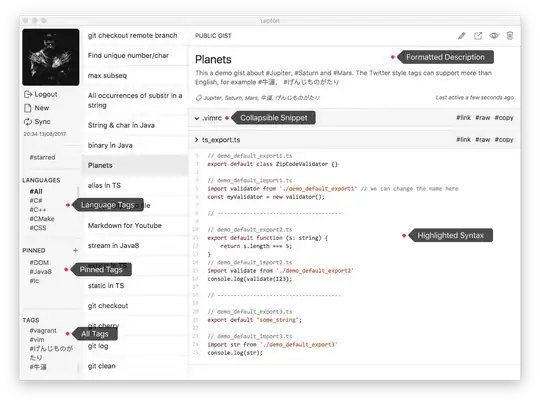
Task: Select the #All language filter
Action: (x=36, y=191)
